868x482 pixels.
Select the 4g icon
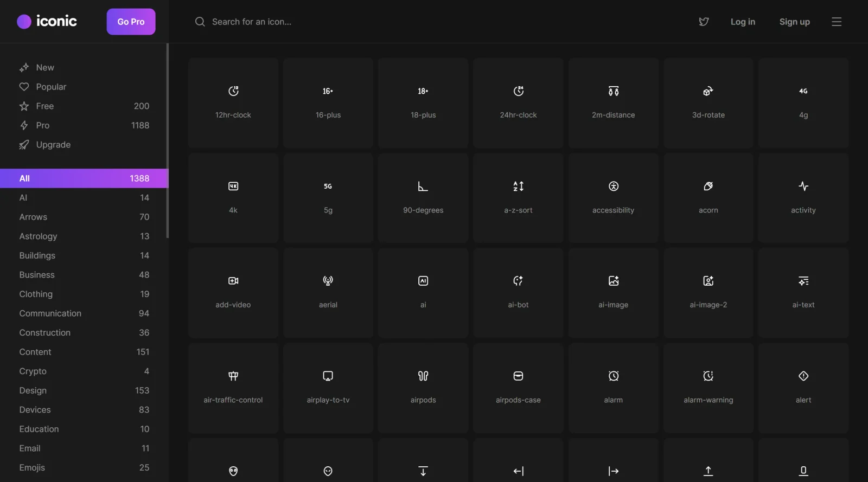(803, 103)
